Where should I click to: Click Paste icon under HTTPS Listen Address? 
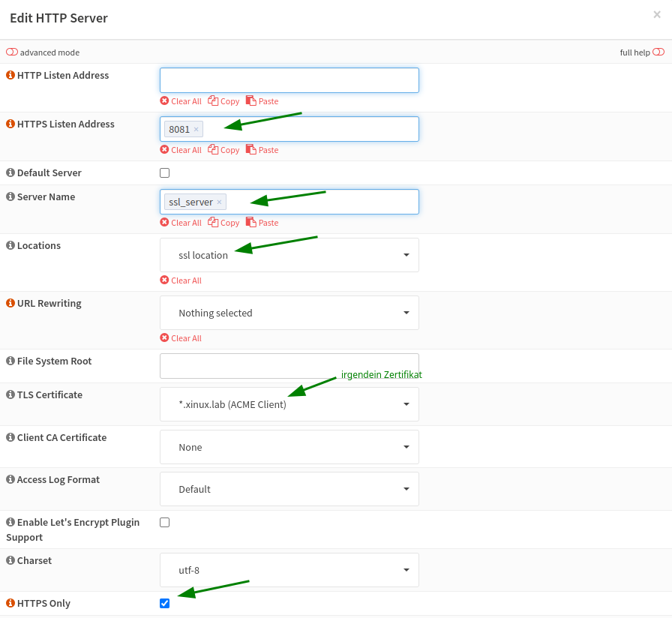(x=262, y=149)
